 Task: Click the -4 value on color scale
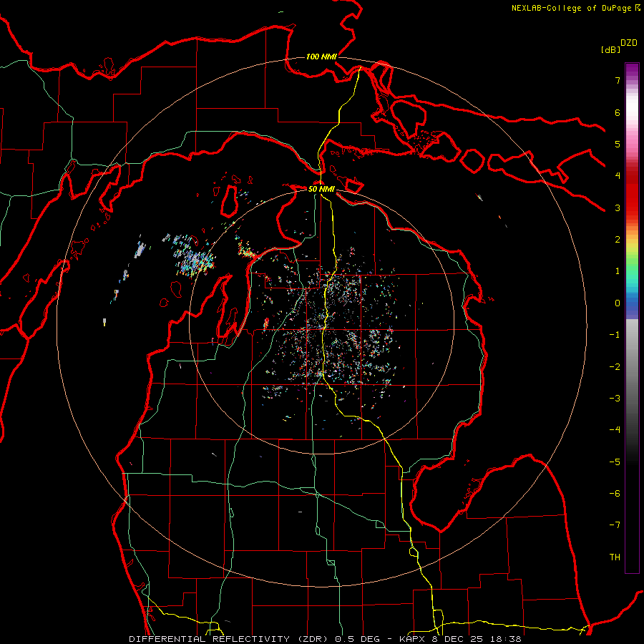pos(615,430)
